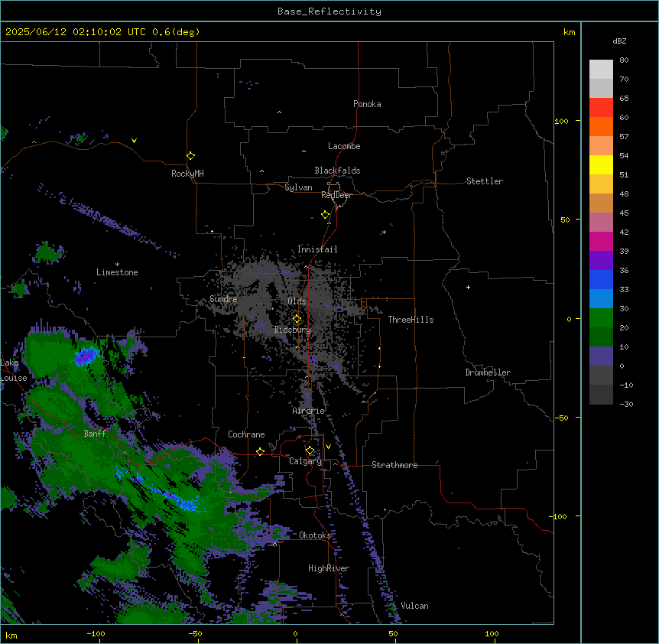Screen dimensions: 659x644
Task: Pick the pink 45 dBZ legend swatch
Action: point(601,222)
